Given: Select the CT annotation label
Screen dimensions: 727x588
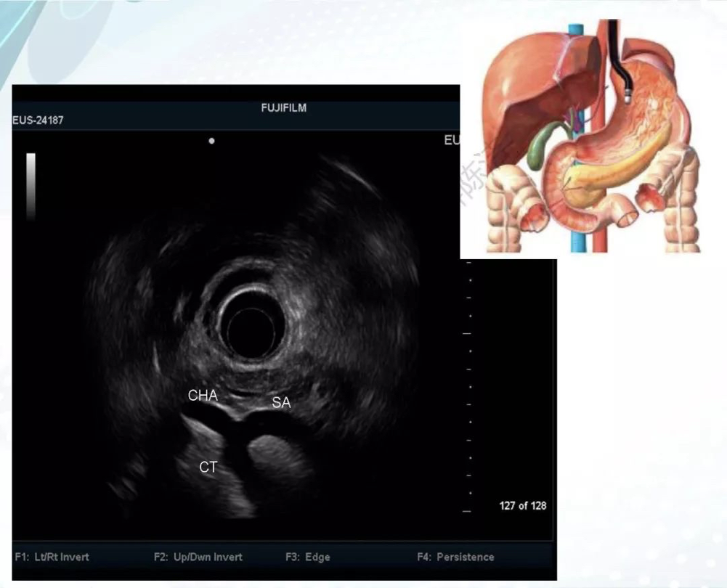Looking at the screenshot, I should [208, 467].
